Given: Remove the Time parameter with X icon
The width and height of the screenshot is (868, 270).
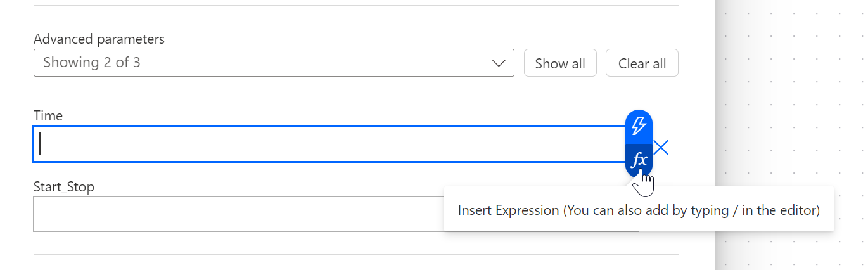Looking at the screenshot, I should pos(661,148).
